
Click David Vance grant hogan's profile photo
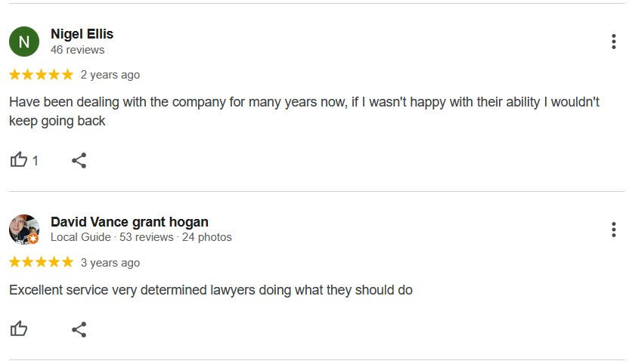(x=24, y=230)
